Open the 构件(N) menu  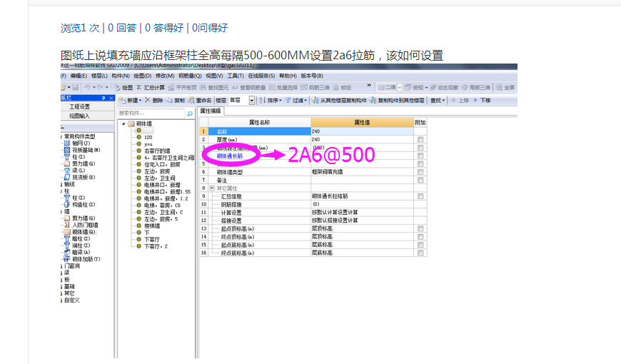click(x=121, y=76)
